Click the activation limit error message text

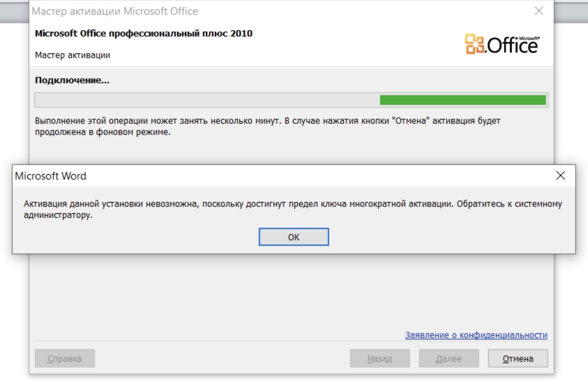coord(293,209)
